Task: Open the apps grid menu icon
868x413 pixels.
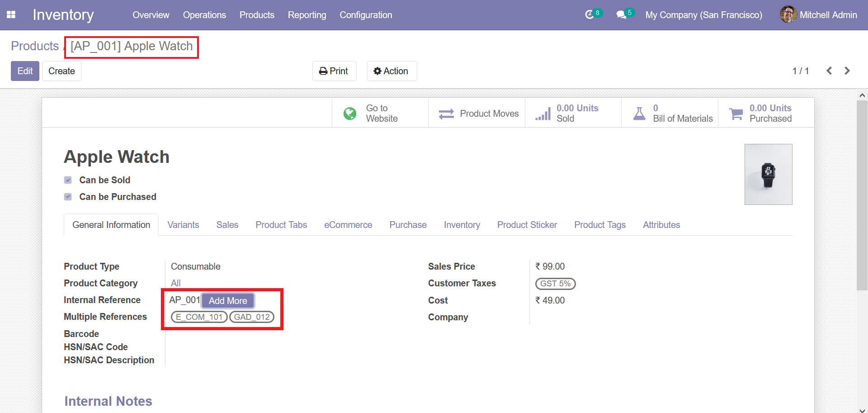Action: [11, 15]
